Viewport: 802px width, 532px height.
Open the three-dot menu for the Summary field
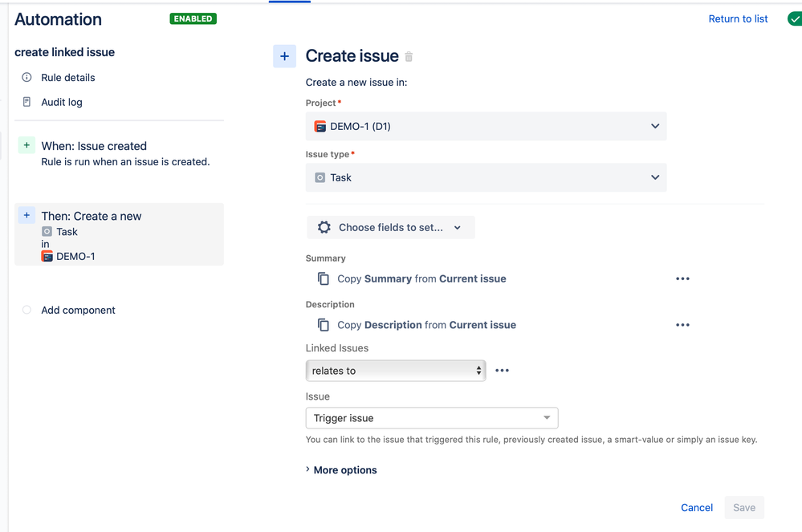682,278
